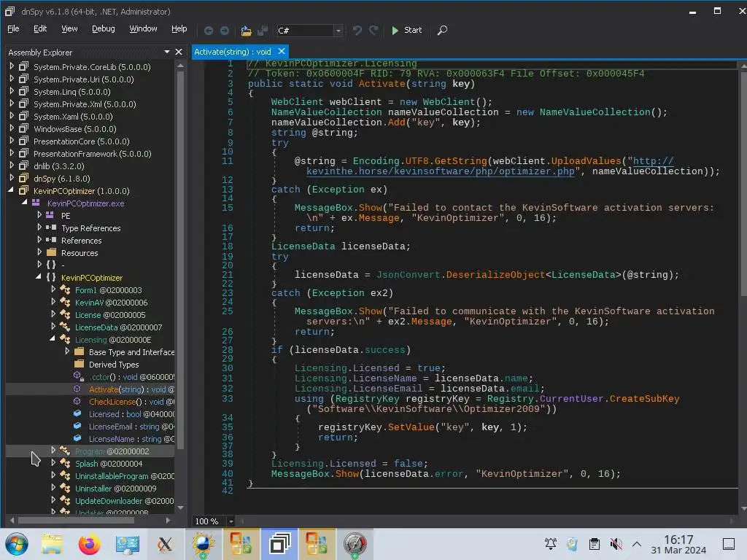Open the Edit menu
The width and height of the screenshot is (747, 560).
[x=40, y=28]
